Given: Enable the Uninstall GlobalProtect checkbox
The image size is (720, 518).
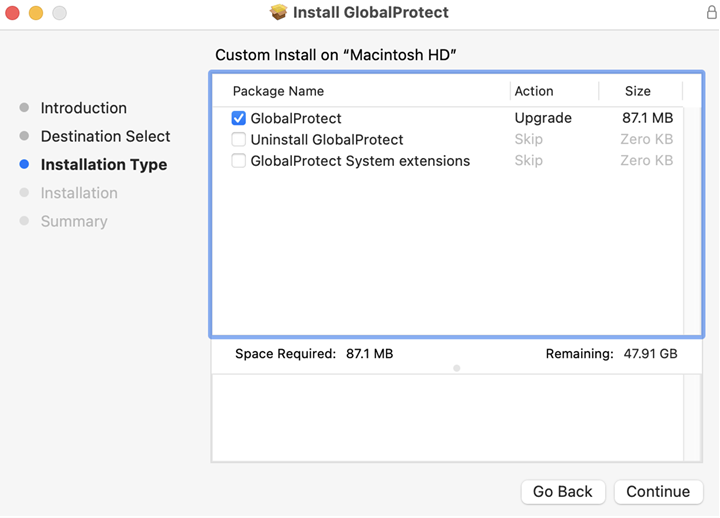Looking at the screenshot, I should click(239, 140).
